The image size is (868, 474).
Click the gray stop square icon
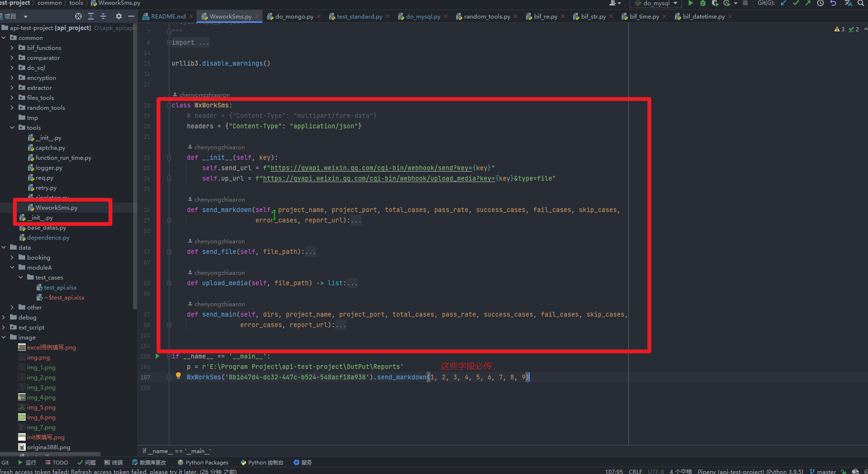pos(745,3)
